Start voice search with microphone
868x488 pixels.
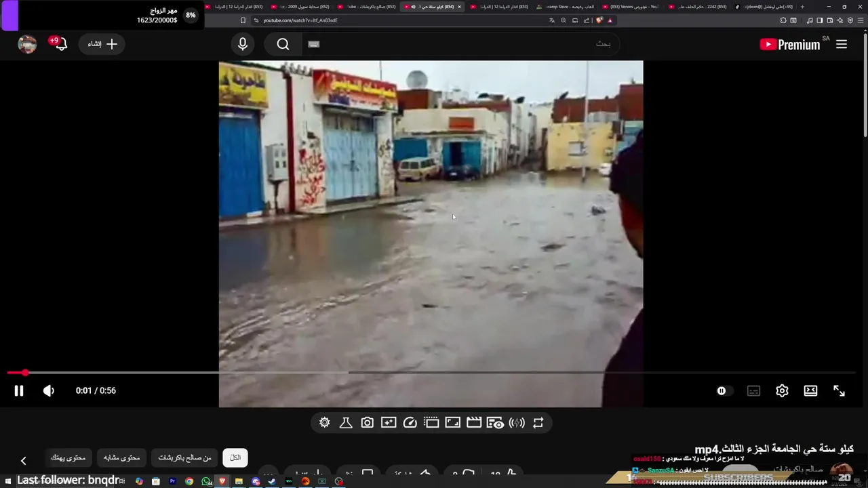(243, 44)
